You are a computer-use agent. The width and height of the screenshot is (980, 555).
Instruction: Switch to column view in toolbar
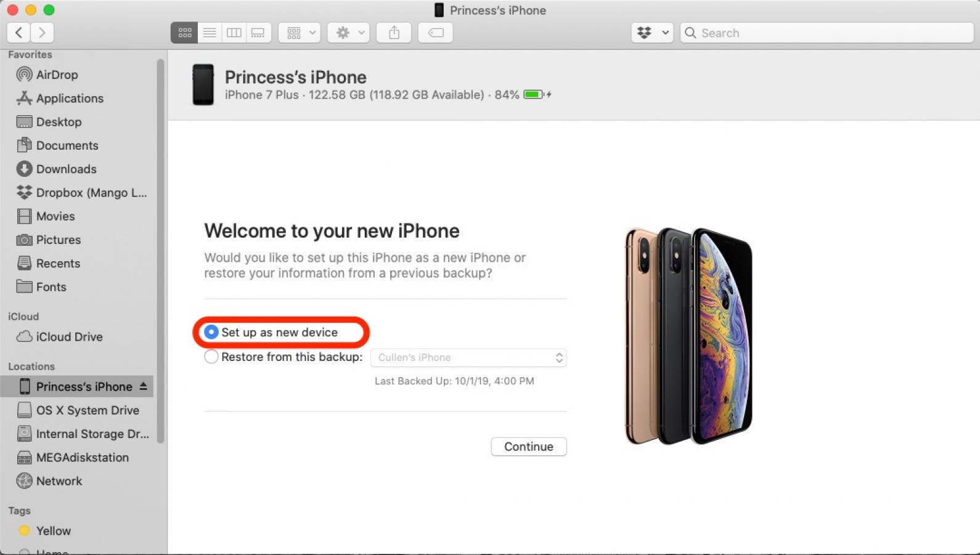(x=234, y=33)
